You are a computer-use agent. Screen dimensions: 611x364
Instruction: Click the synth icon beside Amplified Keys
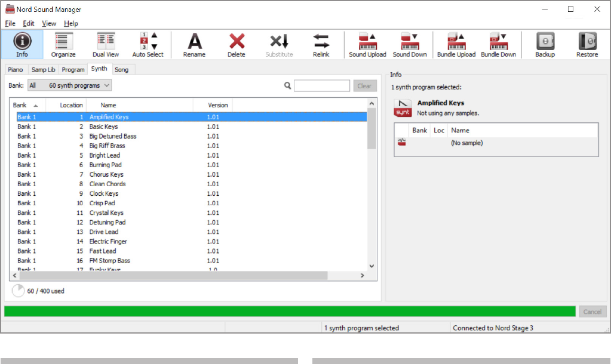coord(403,108)
